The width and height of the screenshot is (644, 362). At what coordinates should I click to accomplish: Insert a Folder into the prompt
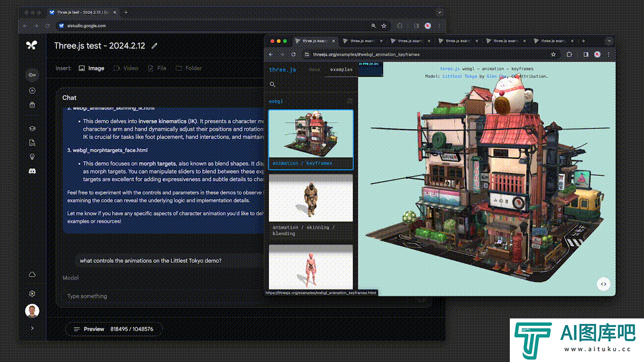point(189,68)
